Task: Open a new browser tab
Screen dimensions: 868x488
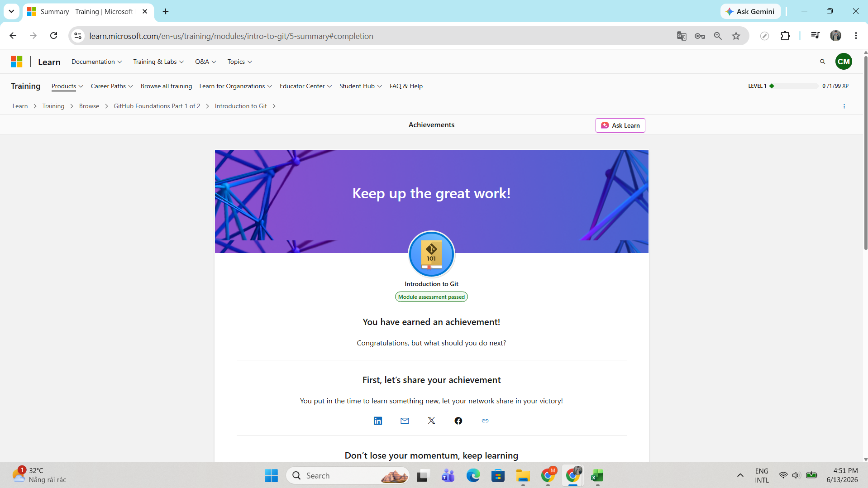Action: click(x=166, y=11)
